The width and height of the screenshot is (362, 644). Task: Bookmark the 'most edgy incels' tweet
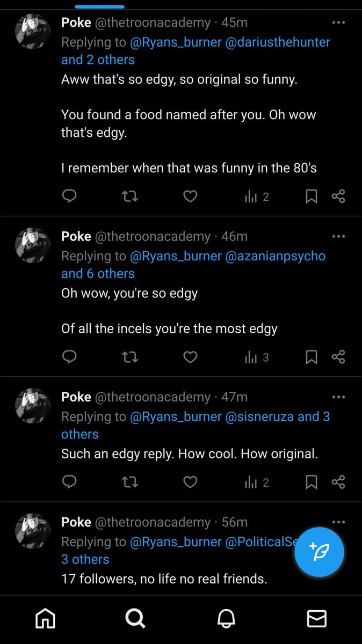312,357
